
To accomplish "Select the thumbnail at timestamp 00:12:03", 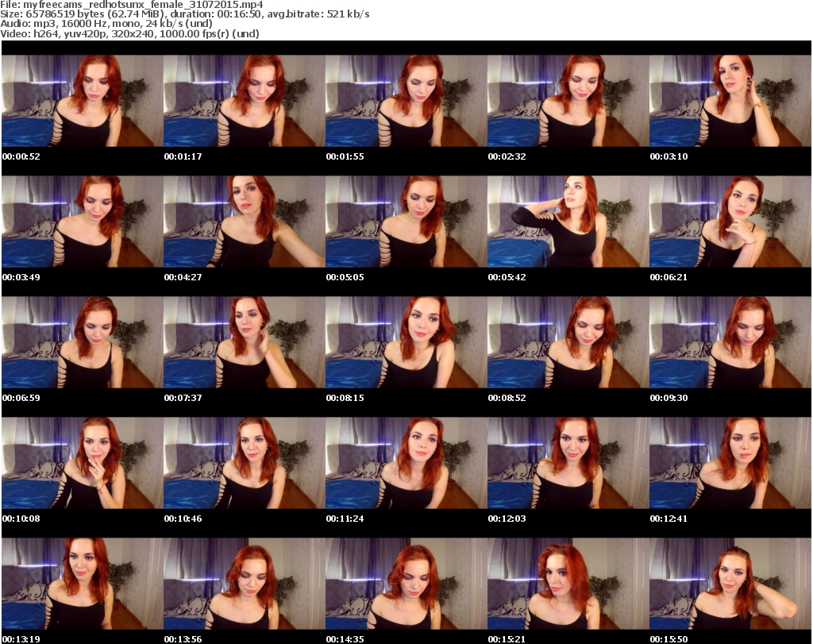I will point(568,463).
